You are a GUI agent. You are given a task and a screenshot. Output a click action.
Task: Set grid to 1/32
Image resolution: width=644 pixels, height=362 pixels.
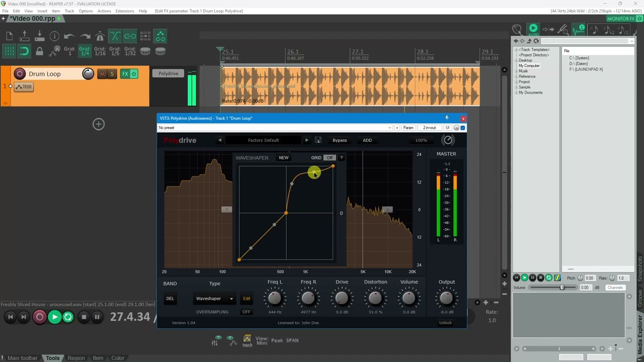click(130, 51)
